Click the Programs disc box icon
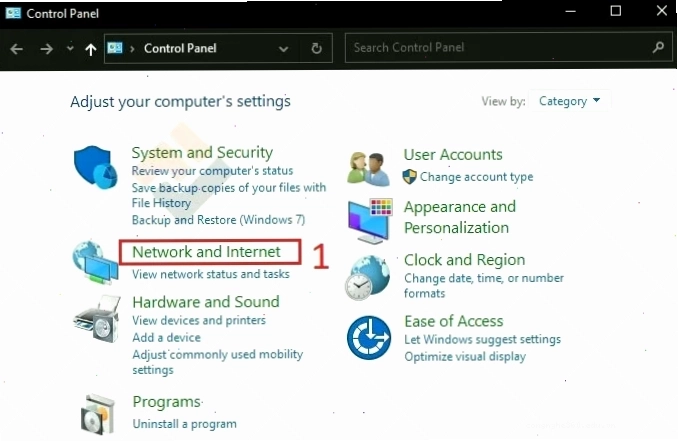This screenshot has height=442, width=678. (98, 414)
